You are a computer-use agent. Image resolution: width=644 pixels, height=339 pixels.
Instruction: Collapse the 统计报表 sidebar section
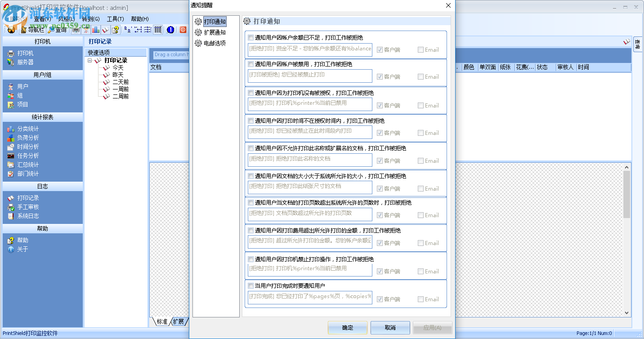pyautogui.click(x=42, y=117)
